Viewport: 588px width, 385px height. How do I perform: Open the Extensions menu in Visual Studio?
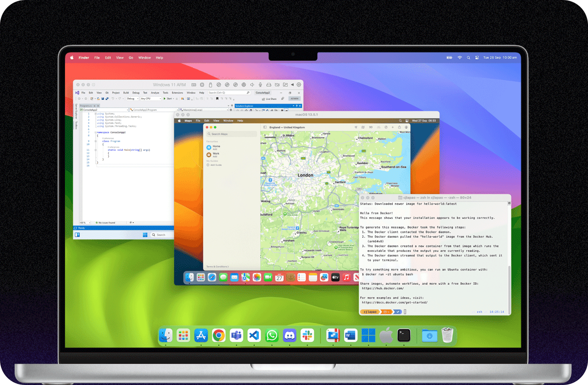[177, 93]
